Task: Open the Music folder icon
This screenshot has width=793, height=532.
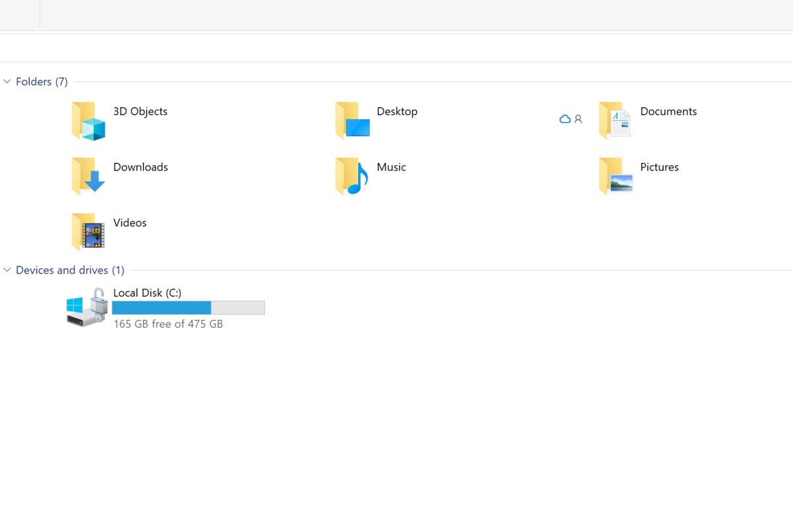Action: (352, 176)
